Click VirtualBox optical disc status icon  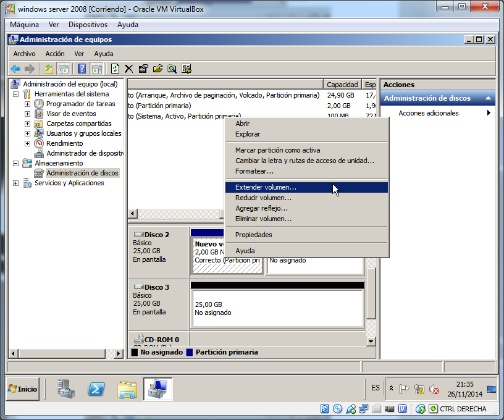(x=337, y=409)
